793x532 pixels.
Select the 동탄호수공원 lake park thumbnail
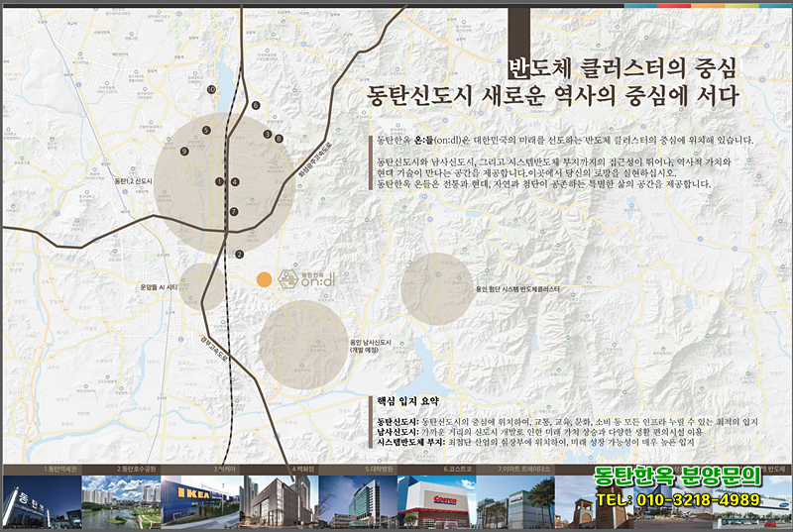(121, 501)
